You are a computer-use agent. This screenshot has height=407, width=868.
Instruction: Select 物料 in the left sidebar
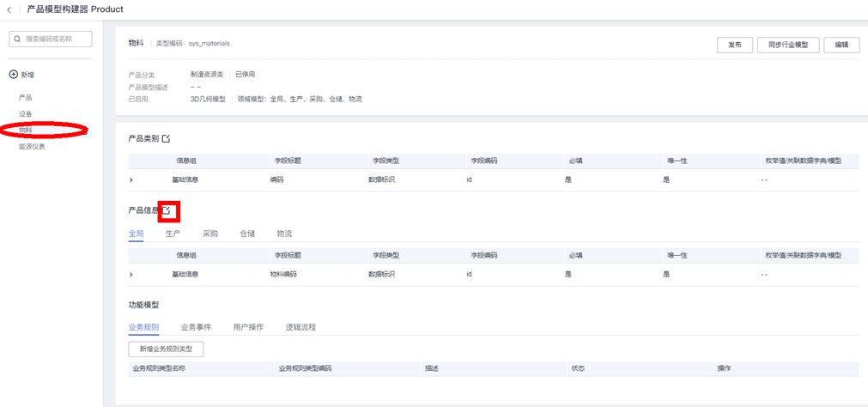(26, 131)
